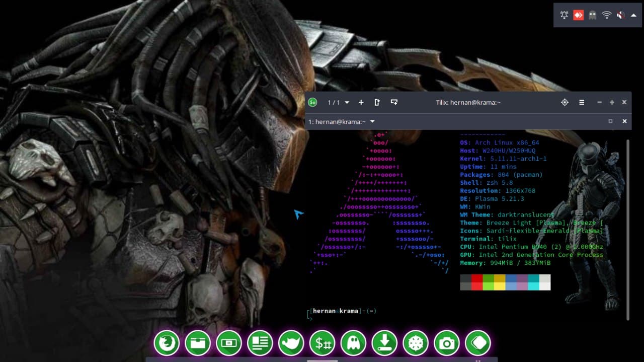The image size is (644, 362).
Task: Click add terminal down icon
Action: (394, 102)
